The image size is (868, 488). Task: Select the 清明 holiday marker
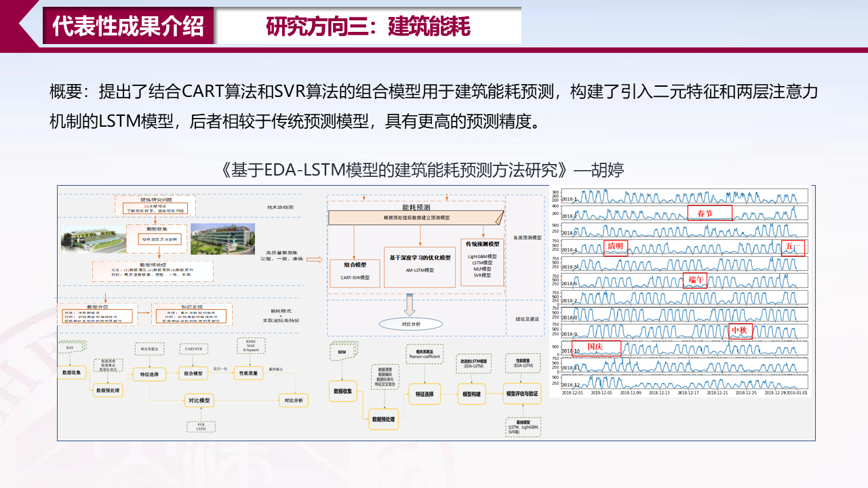click(x=615, y=247)
